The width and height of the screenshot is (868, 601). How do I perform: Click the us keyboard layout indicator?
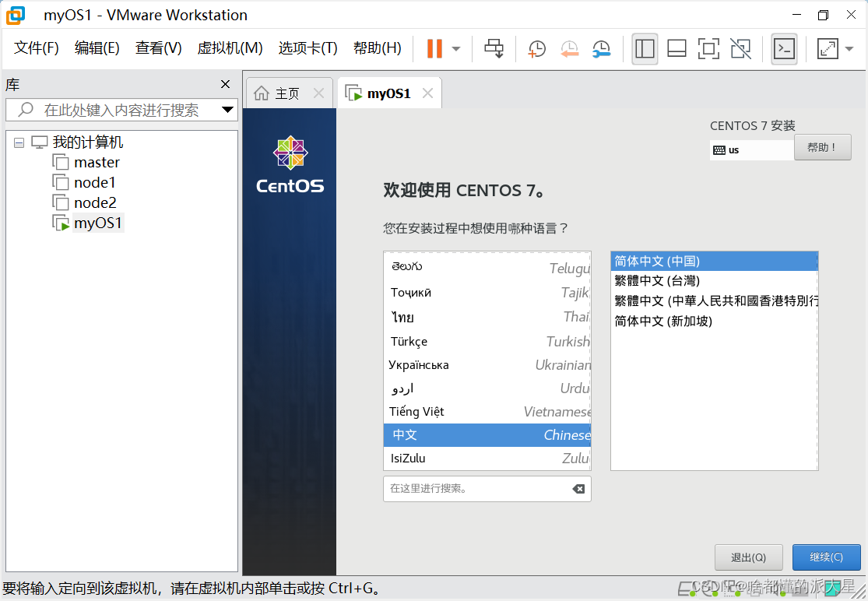(751, 150)
